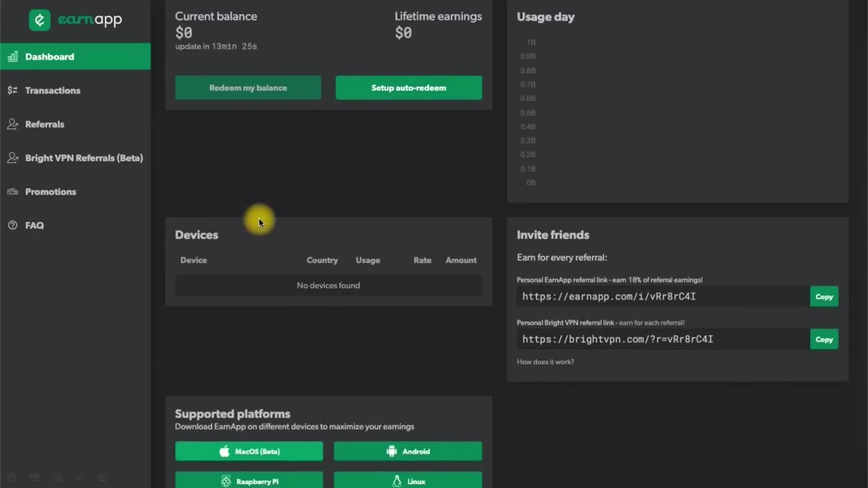Click the EarnApp logo icon
This screenshot has width=868, height=488.
[40, 20]
